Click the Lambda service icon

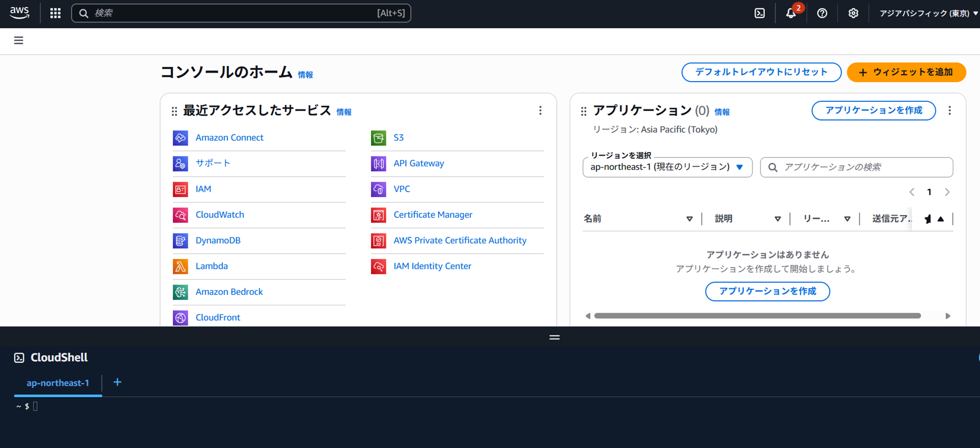180,266
